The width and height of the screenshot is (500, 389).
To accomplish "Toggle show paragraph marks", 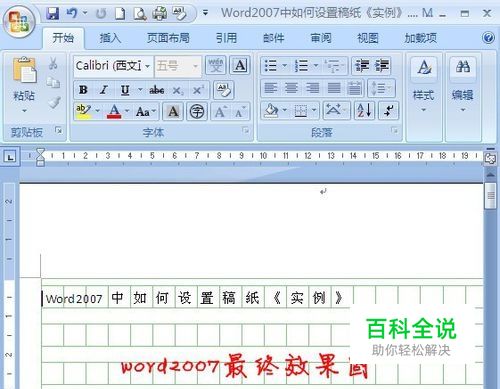I will (389, 111).
